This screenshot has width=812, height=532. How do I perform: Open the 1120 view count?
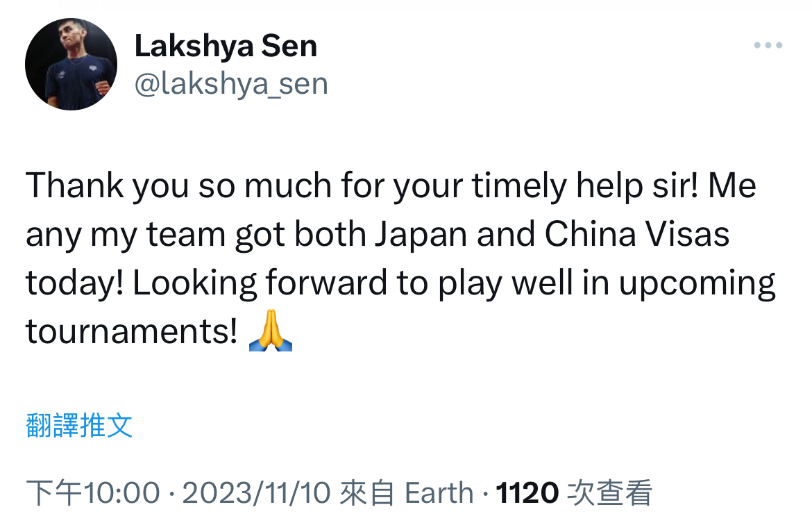[527, 492]
